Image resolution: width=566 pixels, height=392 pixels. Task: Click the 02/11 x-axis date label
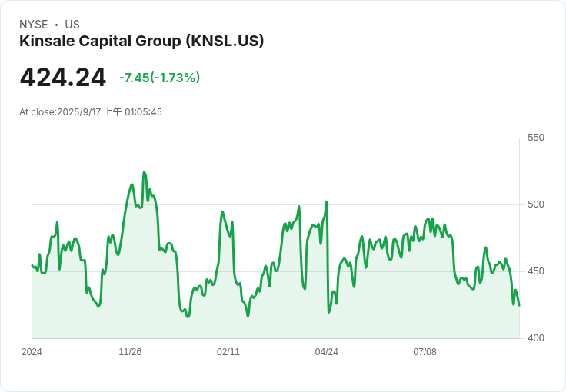click(x=228, y=352)
